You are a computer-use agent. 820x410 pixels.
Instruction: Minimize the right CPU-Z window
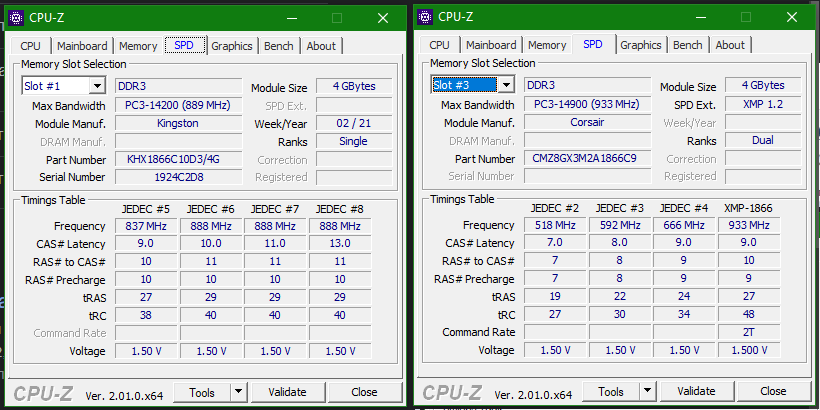(x=702, y=17)
